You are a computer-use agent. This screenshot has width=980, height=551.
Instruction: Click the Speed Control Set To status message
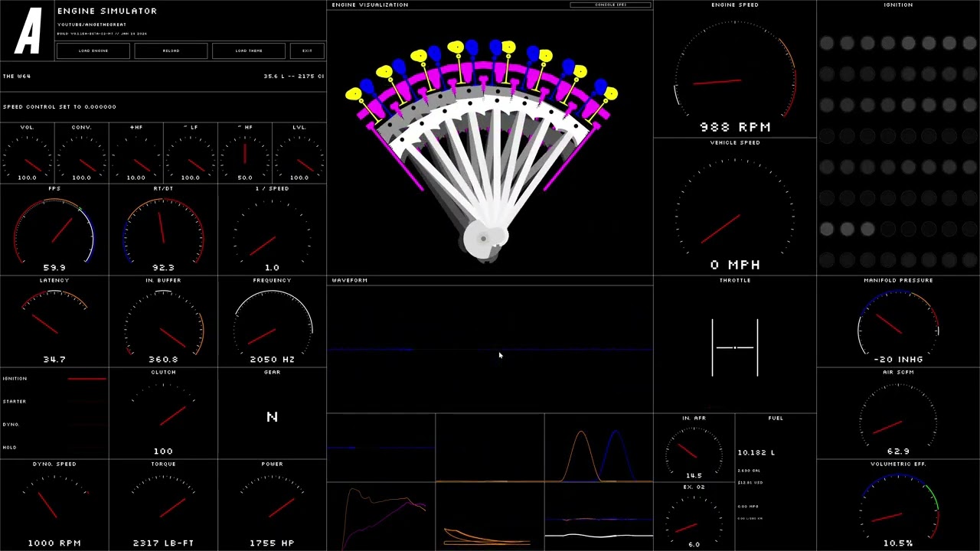click(60, 107)
